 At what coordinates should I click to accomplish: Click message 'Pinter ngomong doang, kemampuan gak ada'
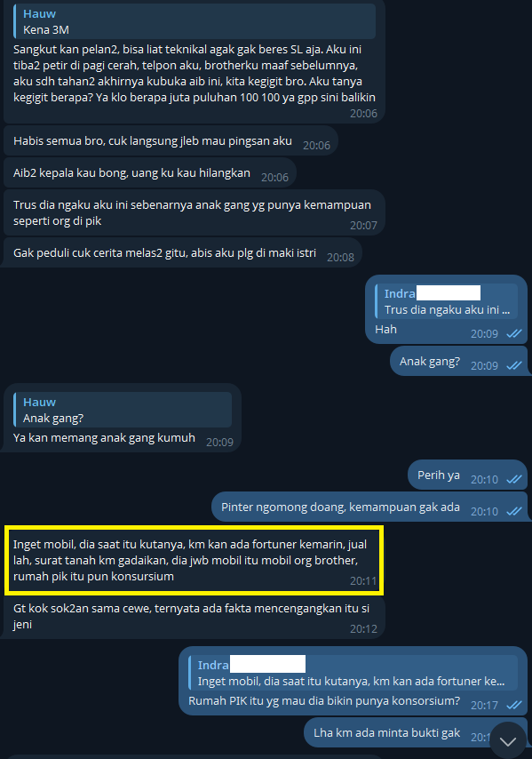369,507
